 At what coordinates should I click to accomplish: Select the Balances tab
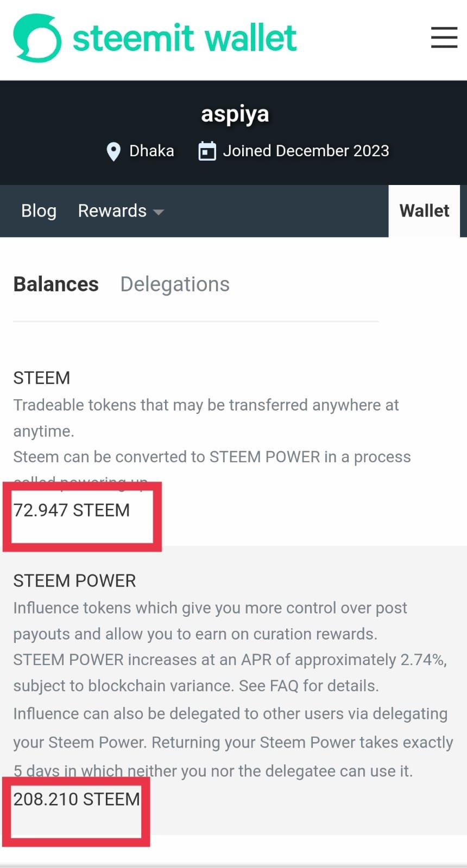tap(56, 284)
